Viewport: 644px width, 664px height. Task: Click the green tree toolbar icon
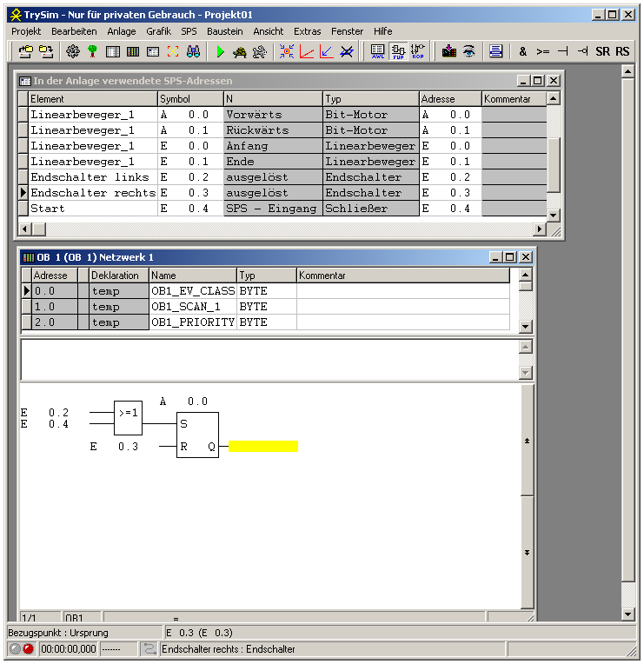(92, 52)
